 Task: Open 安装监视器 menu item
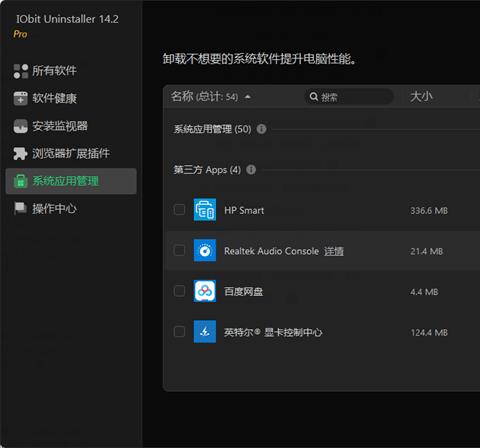coord(71,126)
